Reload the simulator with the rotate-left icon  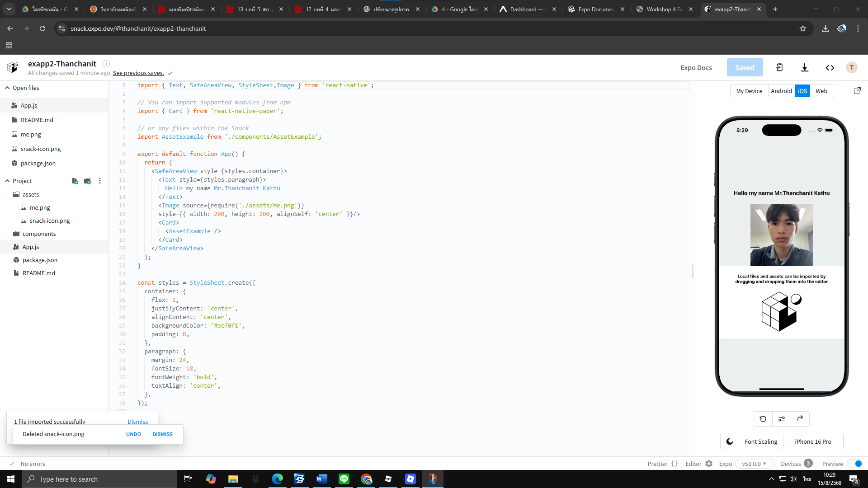click(763, 419)
